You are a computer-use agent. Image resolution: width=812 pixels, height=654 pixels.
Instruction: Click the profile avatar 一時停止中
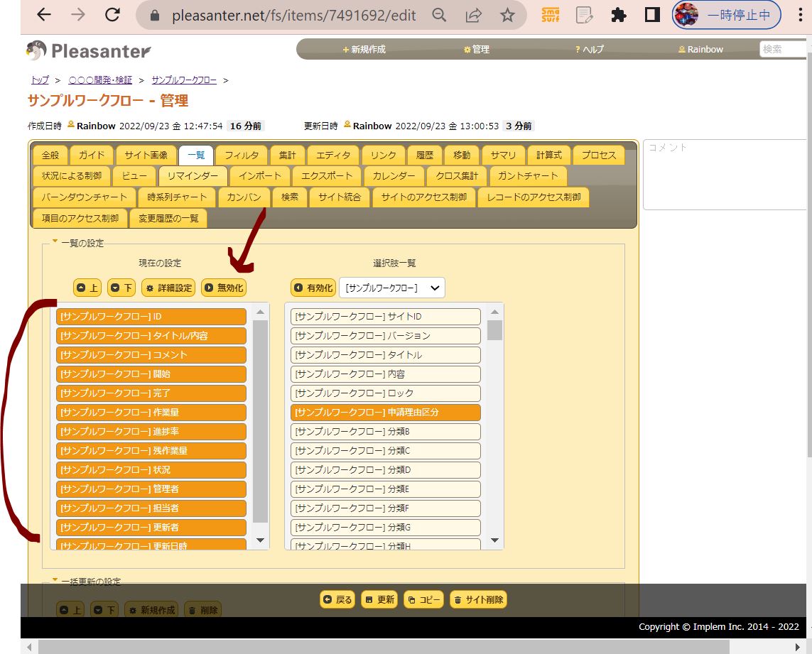tap(726, 15)
